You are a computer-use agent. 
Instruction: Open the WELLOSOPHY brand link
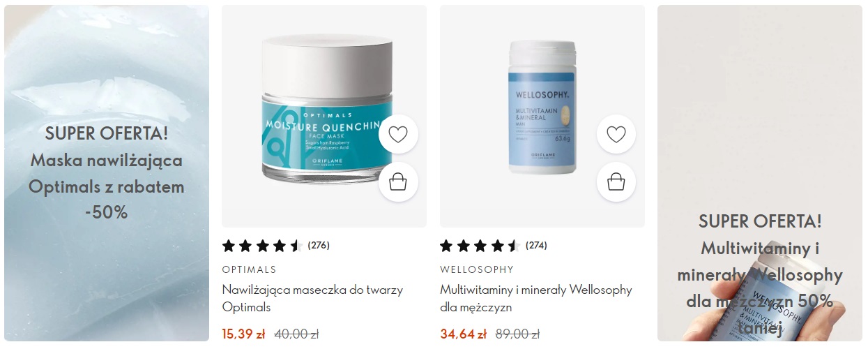point(477,269)
